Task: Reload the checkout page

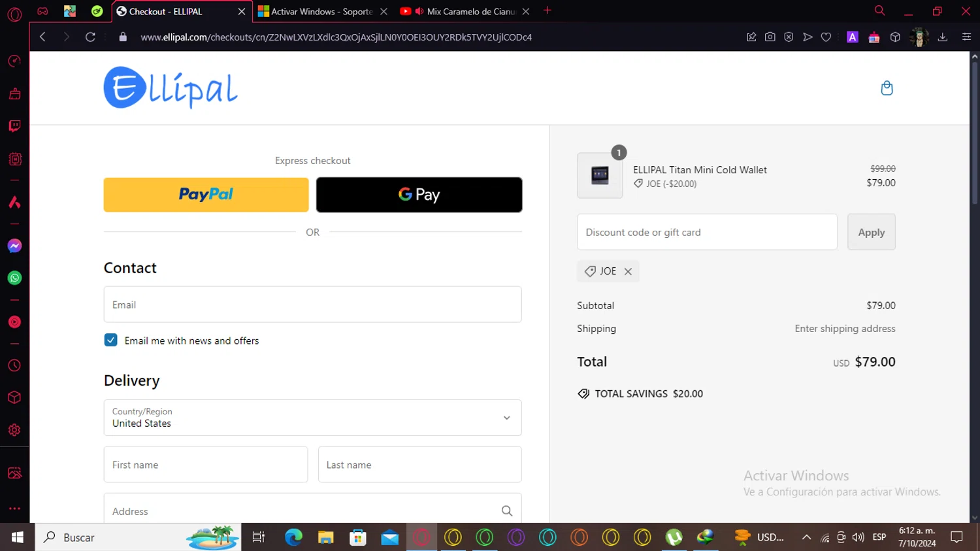Action: [91, 37]
